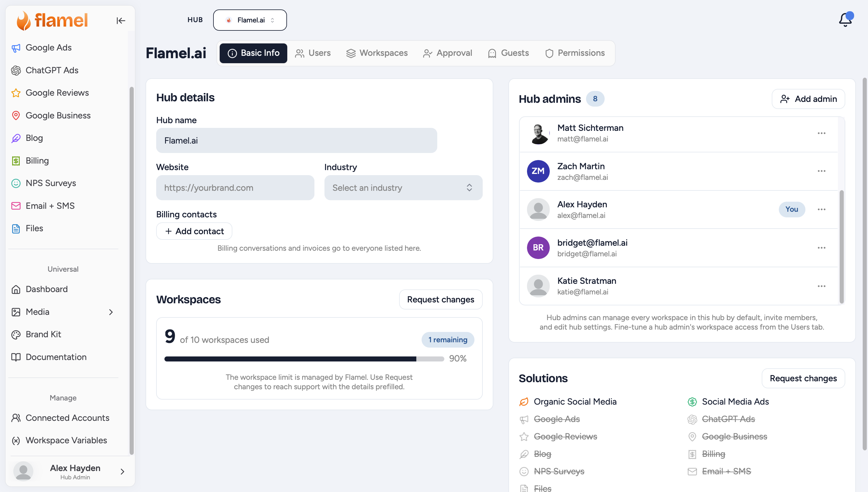868x492 pixels.
Task: Switch to the Users tab
Action: pyautogui.click(x=312, y=53)
